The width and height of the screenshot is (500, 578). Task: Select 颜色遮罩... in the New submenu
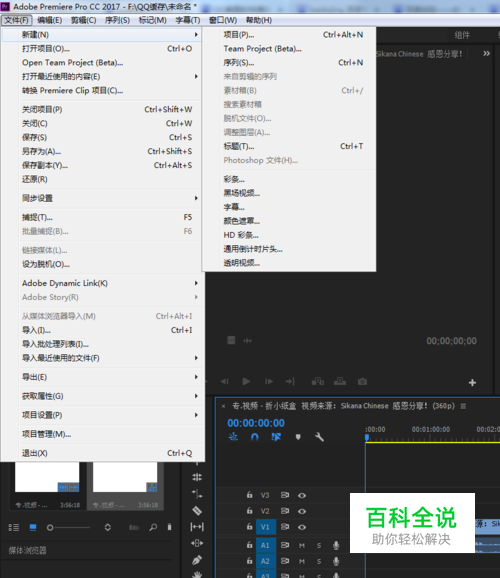[289, 221]
